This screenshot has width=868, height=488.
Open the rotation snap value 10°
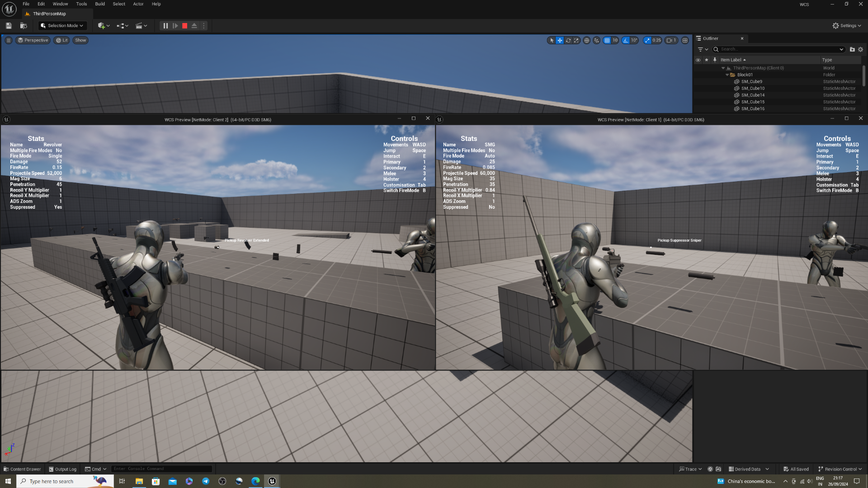pos(634,40)
